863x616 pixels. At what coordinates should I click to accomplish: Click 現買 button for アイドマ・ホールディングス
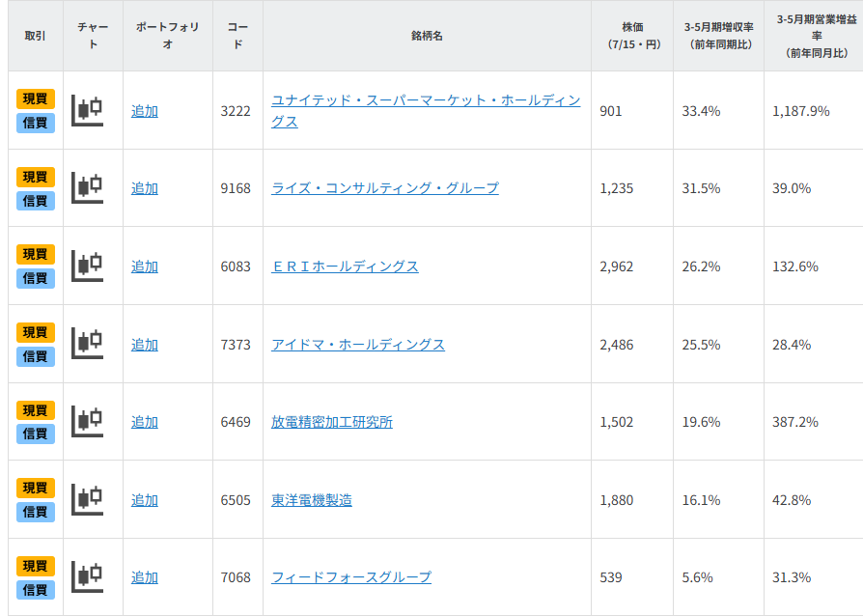click(35, 332)
